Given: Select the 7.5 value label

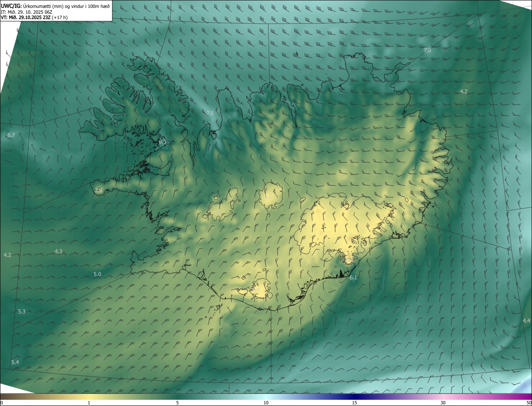Looking at the screenshot, I should 210,113.
